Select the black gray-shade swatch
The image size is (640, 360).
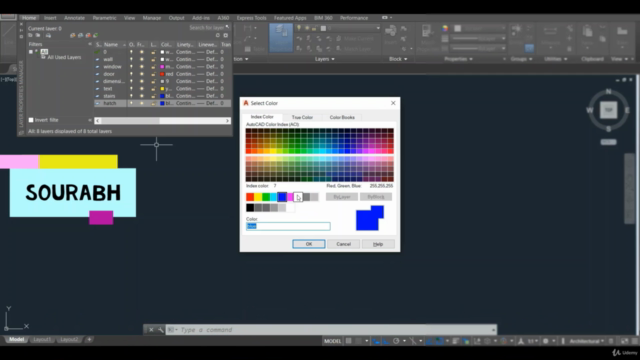coord(250,208)
